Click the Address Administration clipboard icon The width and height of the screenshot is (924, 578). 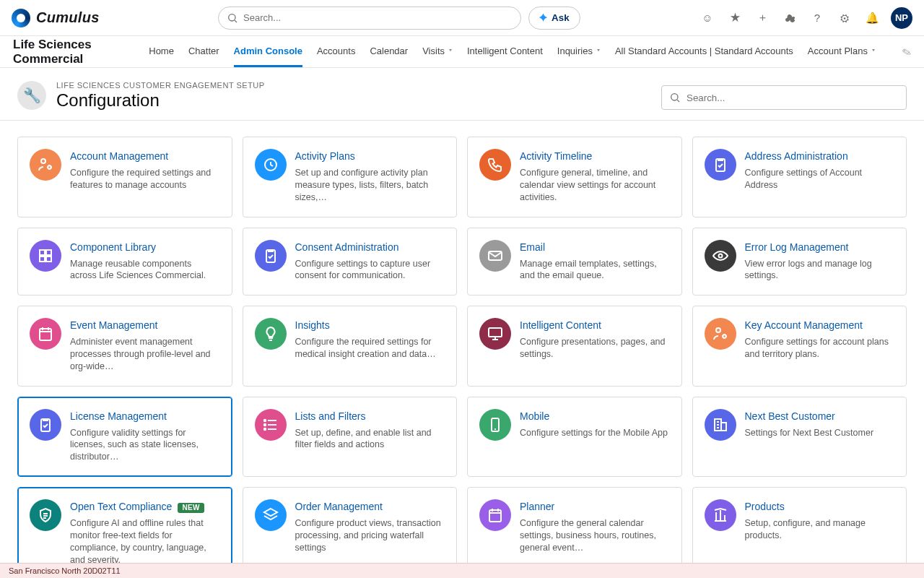[720, 165]
